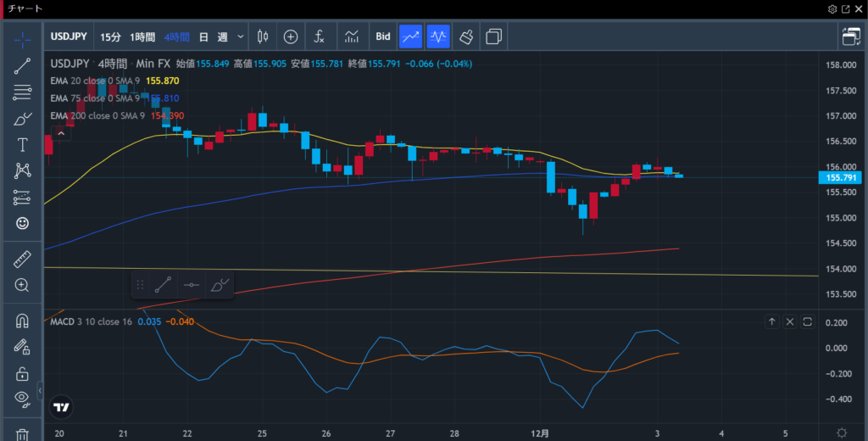Open the indicators fx menu

[x=319, y=36]
